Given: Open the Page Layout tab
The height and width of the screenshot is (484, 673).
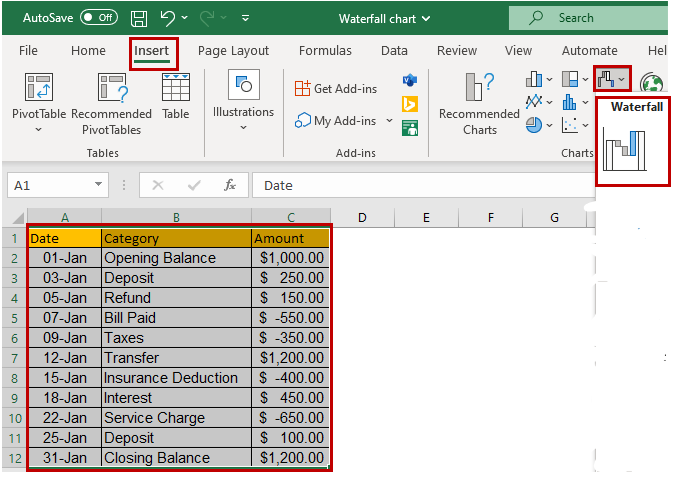Looking at the screenshot, I should click(x=233, y=51).
